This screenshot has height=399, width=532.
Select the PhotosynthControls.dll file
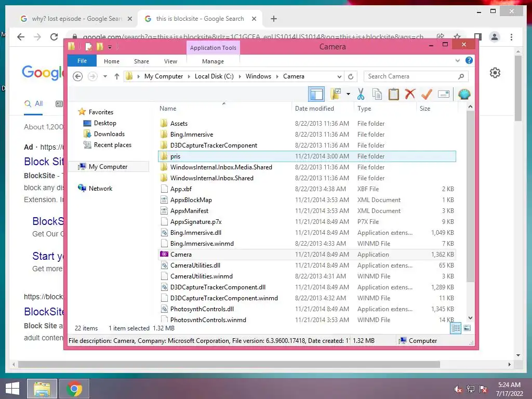[x=307, y=309]
